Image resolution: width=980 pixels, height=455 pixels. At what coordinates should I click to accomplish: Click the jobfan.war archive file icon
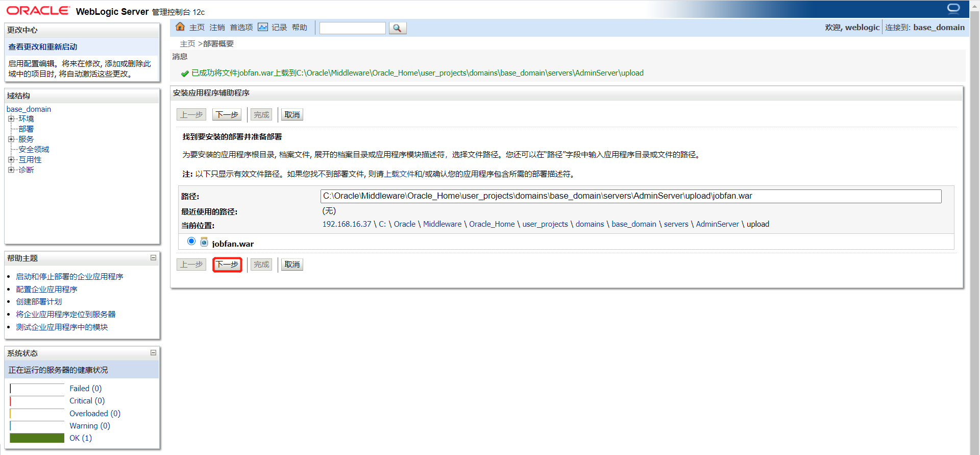click(204, 242)
